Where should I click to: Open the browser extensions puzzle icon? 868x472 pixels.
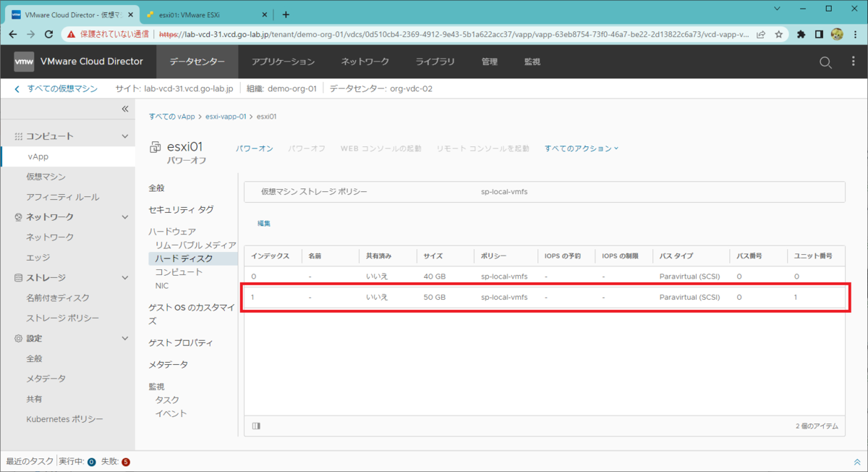click(801, 34)
